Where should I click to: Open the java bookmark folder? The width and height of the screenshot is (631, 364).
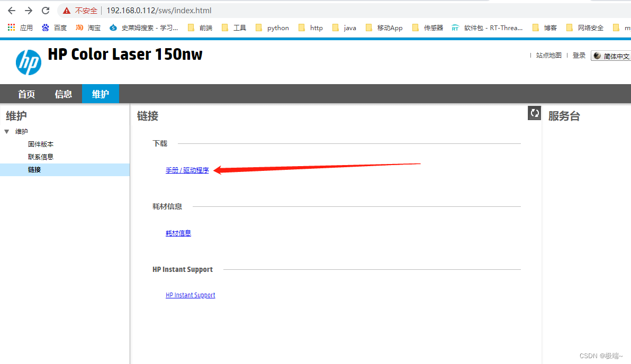(x=344, y=28)
